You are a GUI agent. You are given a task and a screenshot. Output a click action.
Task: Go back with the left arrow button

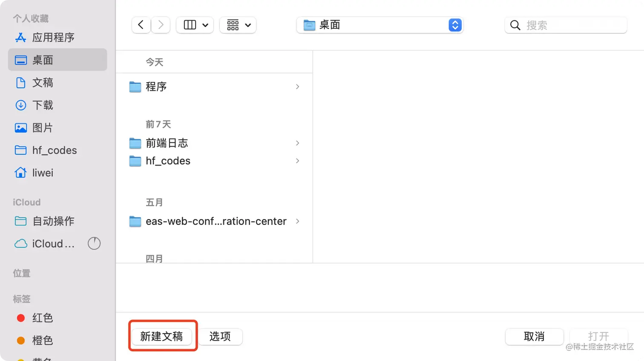click(141, 25)
